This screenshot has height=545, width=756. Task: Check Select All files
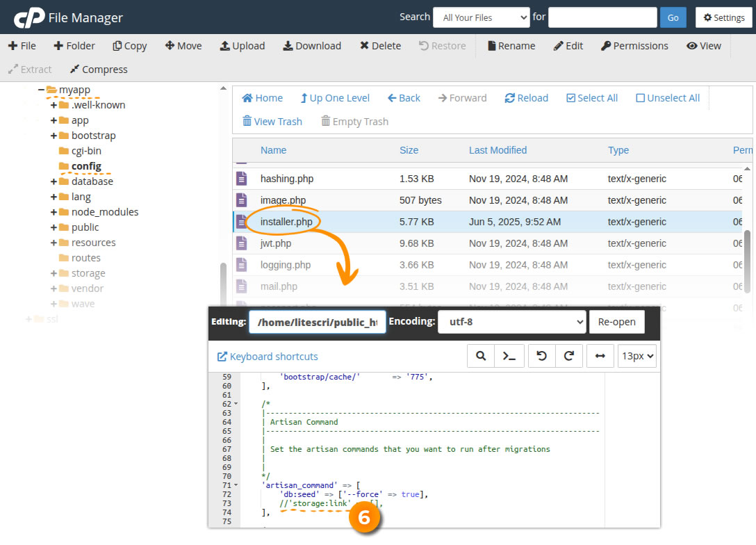(x=592, y=98)
